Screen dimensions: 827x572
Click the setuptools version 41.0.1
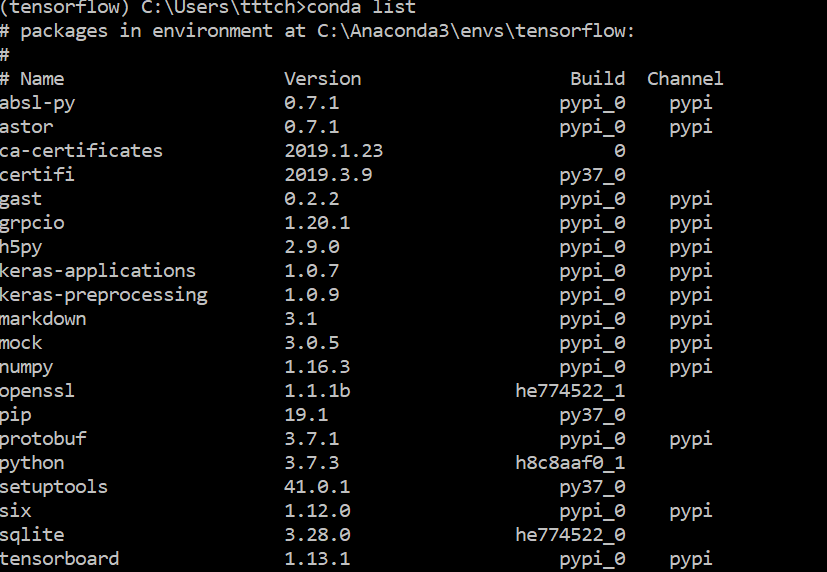[x=317, y=487]
